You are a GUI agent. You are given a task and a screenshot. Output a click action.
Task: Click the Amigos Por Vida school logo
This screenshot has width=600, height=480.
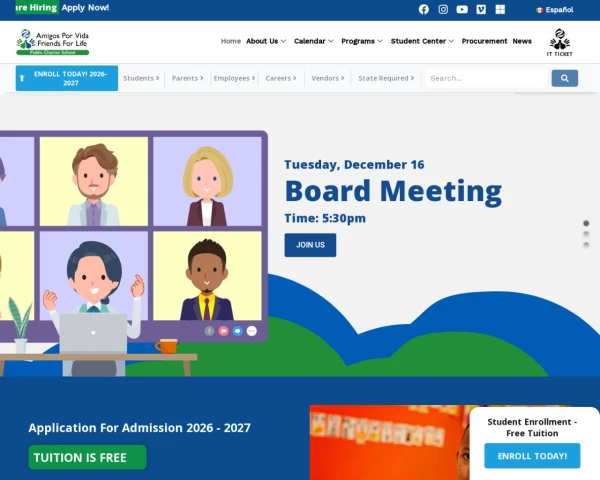[53, 41]
